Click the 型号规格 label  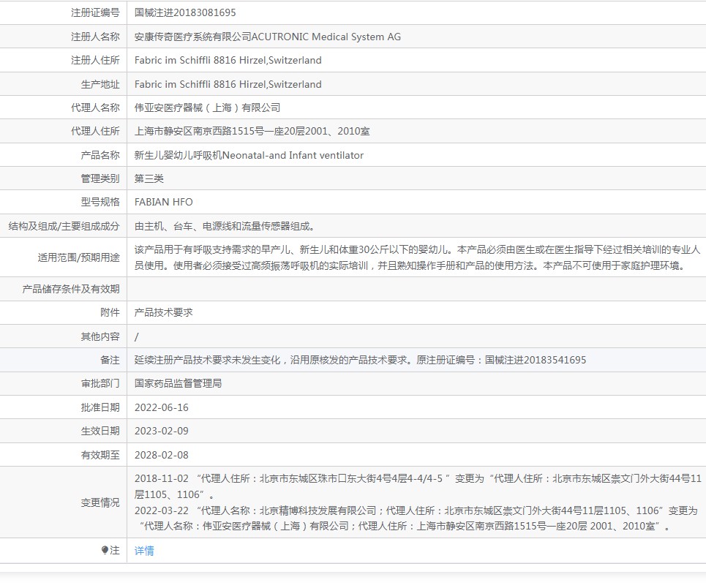[x=100, y=202]
